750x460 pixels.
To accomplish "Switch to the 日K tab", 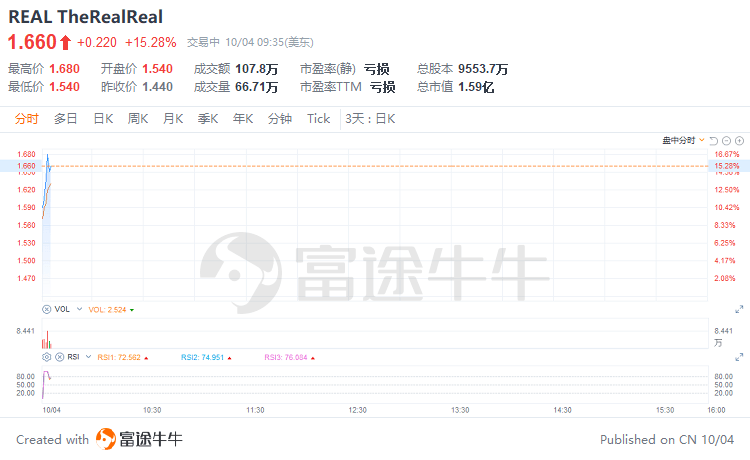I will 103,119.
